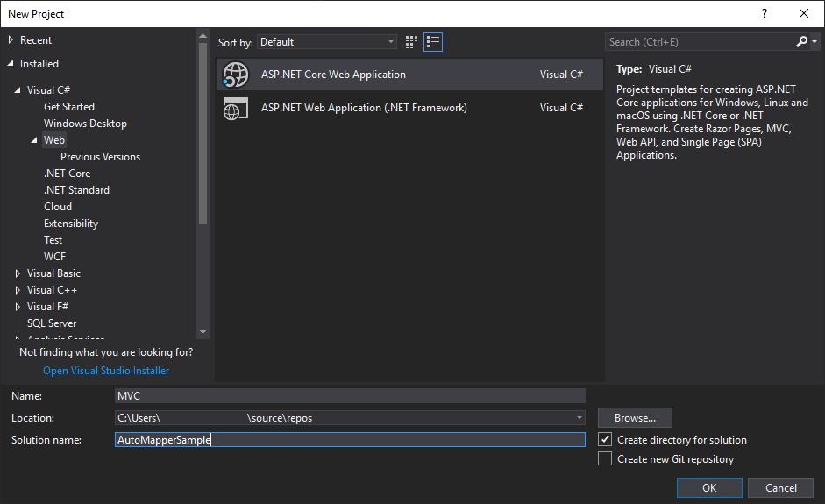Focus the Search (Ctrl+E) box
This screenshot has height=504, width=825.
coord(700,41)
